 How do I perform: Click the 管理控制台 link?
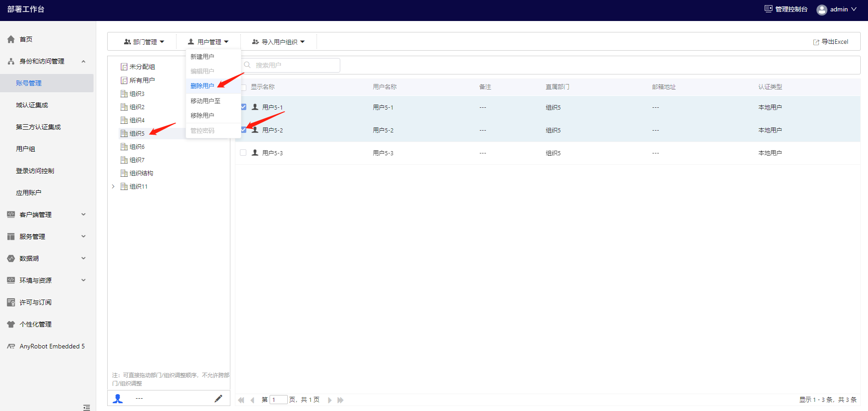pyautogui.click(x=786, y=9)
